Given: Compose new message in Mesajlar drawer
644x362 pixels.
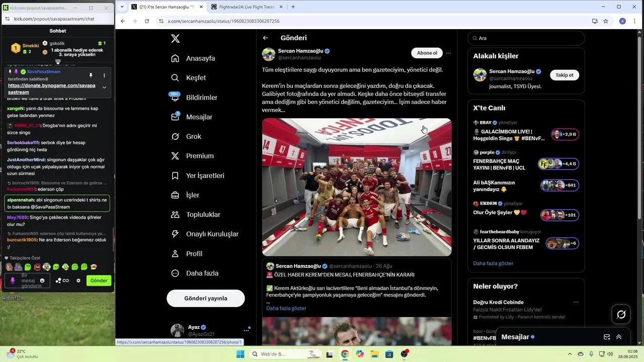Looking at the screenshot, I should coord(607,337).
